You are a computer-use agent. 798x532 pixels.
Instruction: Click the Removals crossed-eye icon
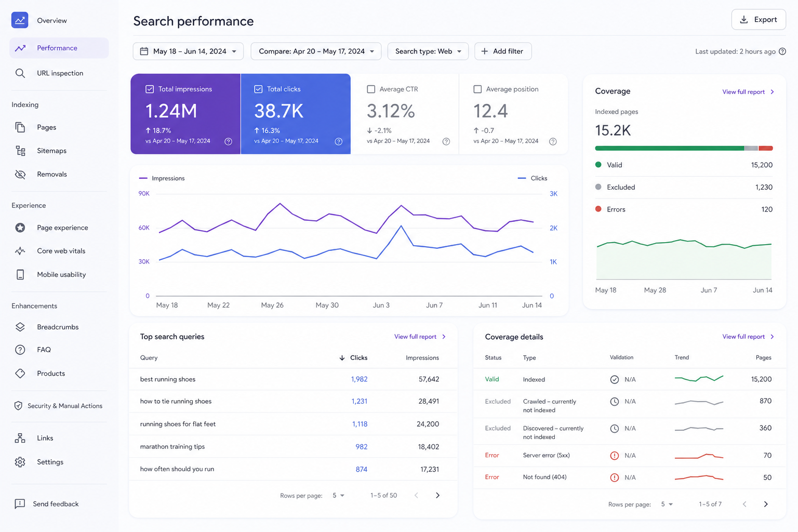point(20,174)
